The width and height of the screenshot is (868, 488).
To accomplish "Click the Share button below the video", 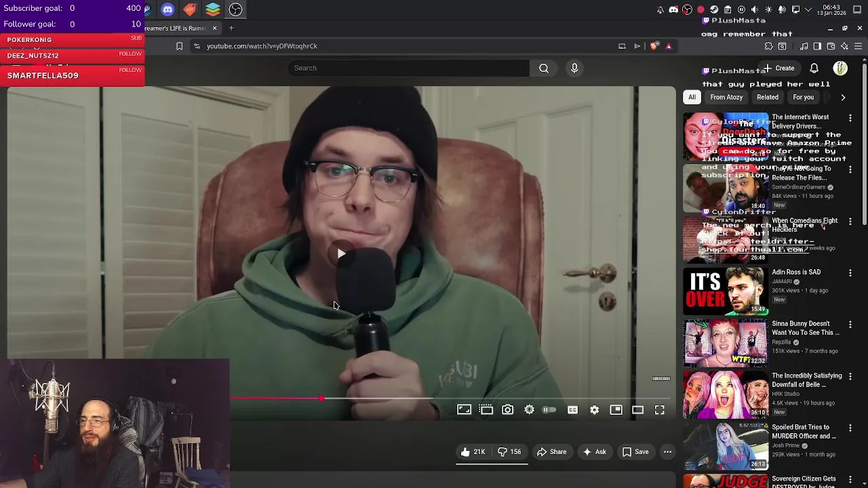I will point(552,452).
